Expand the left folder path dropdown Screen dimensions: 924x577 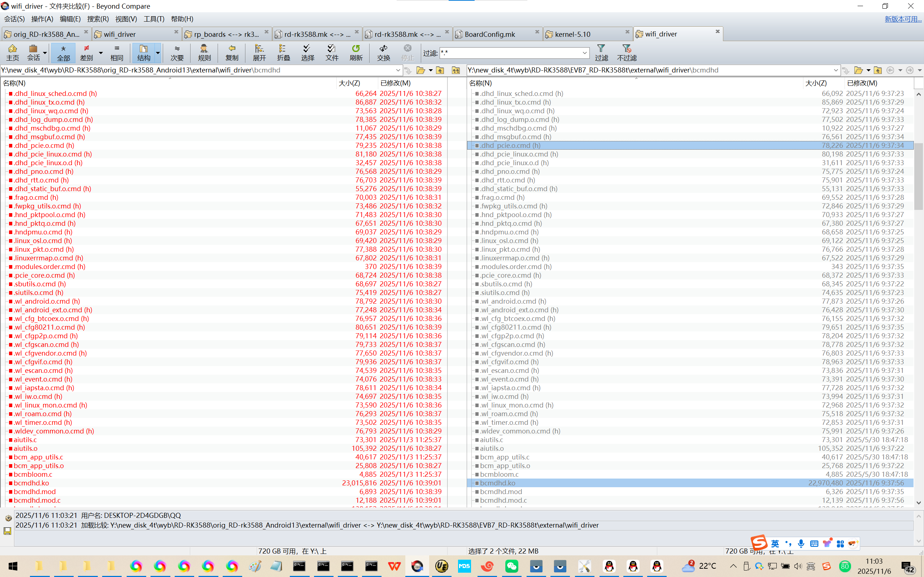click(398, 70)
